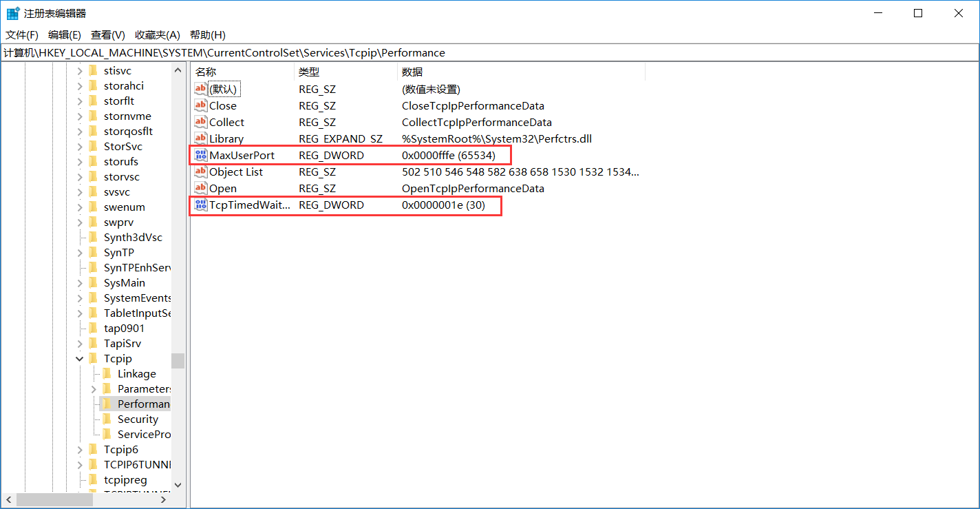The image size is (980, 509).
Task: Select the storufs key in tree
Action: coord(121,161)
